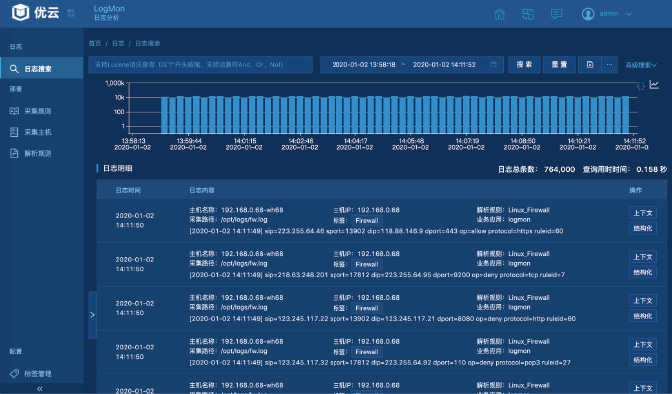Click 结构化 for the pop3 log

tap(642, 360)
